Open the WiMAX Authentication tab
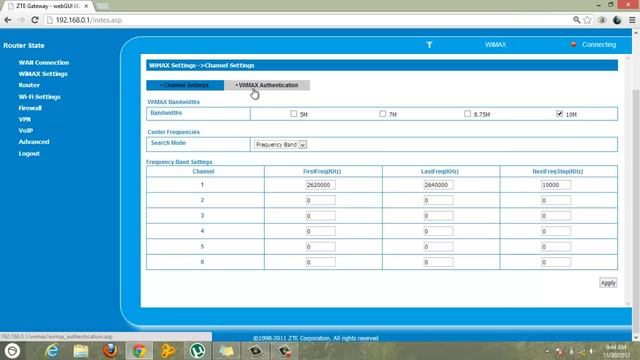The image size is (640, 360). tap(267, 85)
